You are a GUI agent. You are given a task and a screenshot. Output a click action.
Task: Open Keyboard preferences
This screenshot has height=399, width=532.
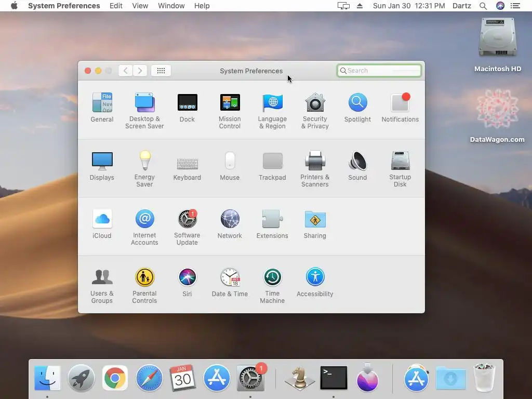[187, 169]
